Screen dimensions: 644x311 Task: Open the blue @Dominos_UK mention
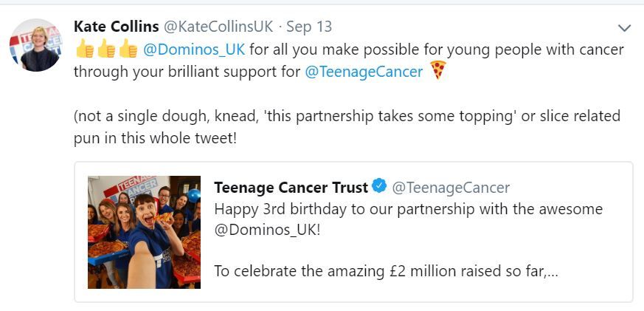pyautogui.click(x=195, y=49)
